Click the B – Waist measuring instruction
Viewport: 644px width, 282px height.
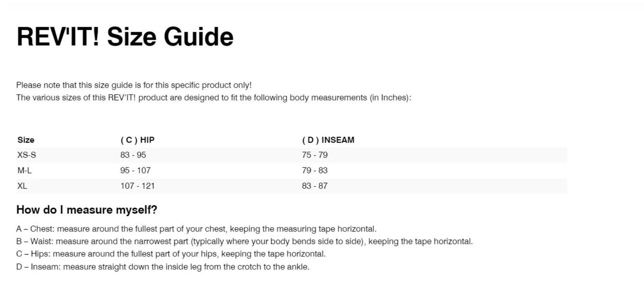pos(244,241)
